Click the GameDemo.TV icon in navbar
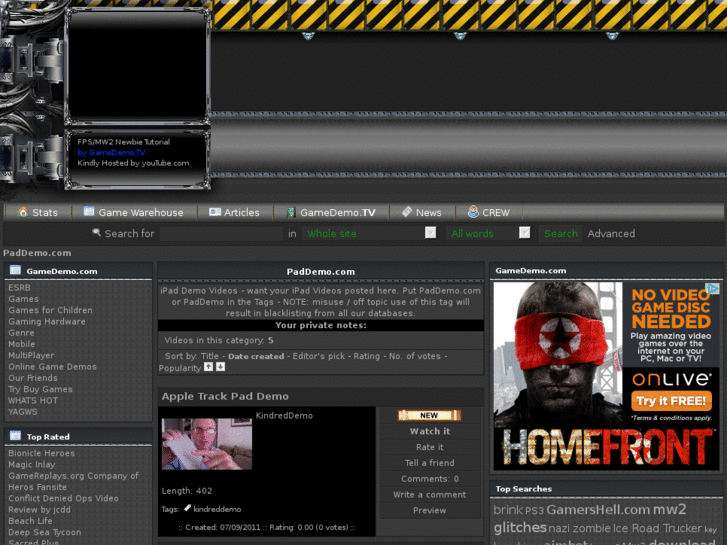The height and width of the screenshot is (545, 727). click(x=291, y=212)
